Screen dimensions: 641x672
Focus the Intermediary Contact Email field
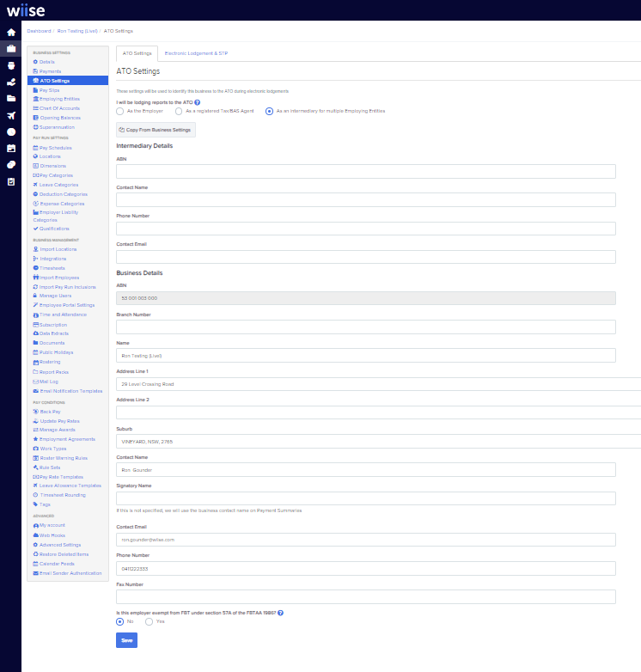(x=366, y=257)
